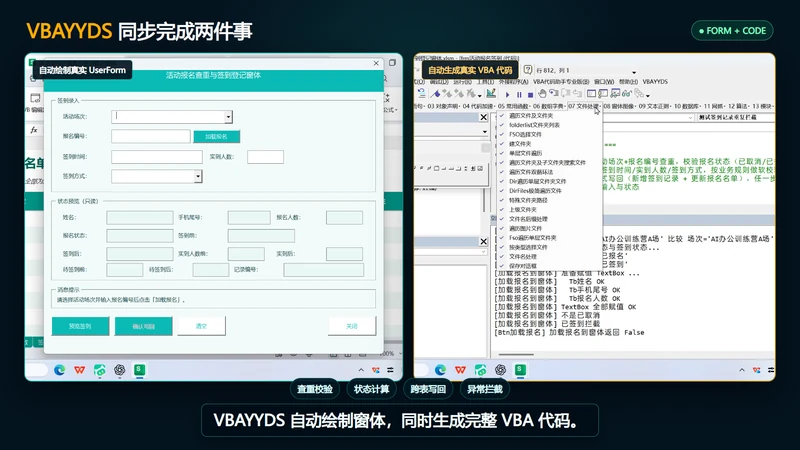Click green S app in VBA panel's taskbar
The height and width of the screenshot is (450, 800).
tap(520, 369)
